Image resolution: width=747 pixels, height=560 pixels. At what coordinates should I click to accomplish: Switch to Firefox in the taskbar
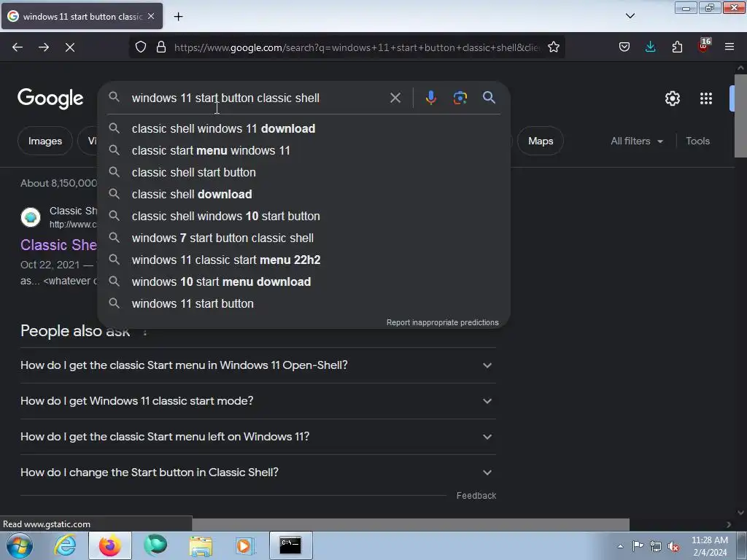(109, 545)
